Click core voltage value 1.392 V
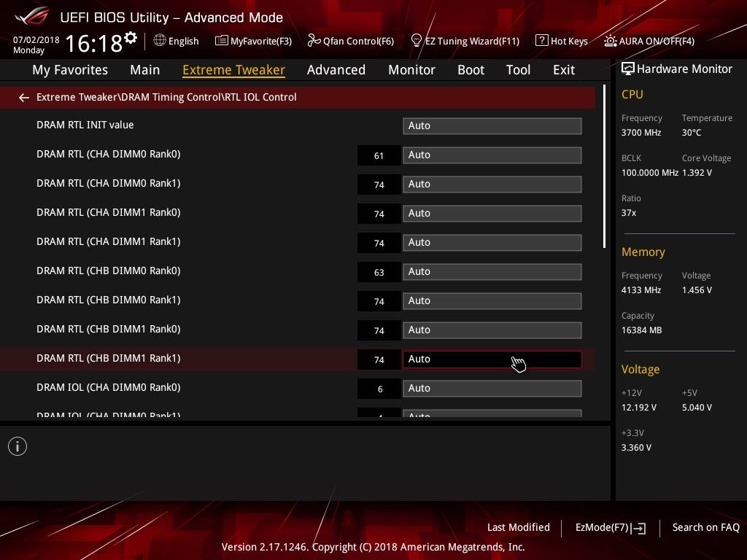Image resolution: width=747 pixels, height=560 pixels. click(697, 173)
